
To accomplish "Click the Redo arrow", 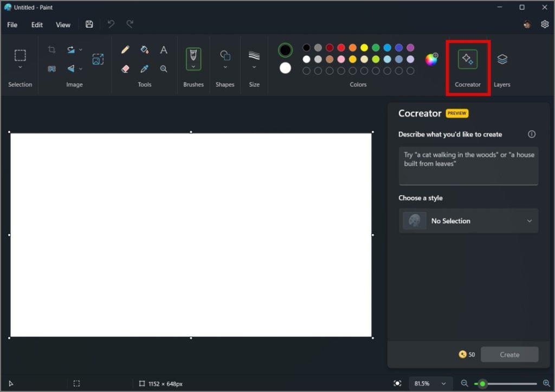I will click(130, 24).
